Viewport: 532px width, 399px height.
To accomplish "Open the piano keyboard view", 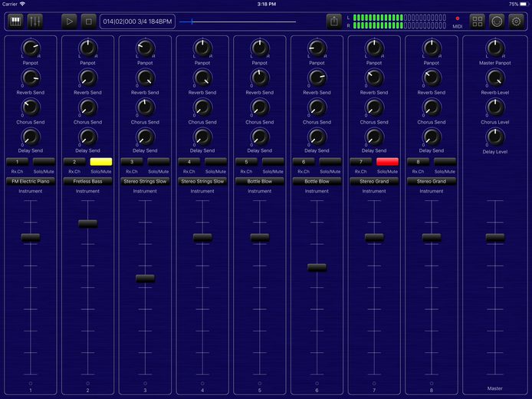I will (x=15, y=21).
